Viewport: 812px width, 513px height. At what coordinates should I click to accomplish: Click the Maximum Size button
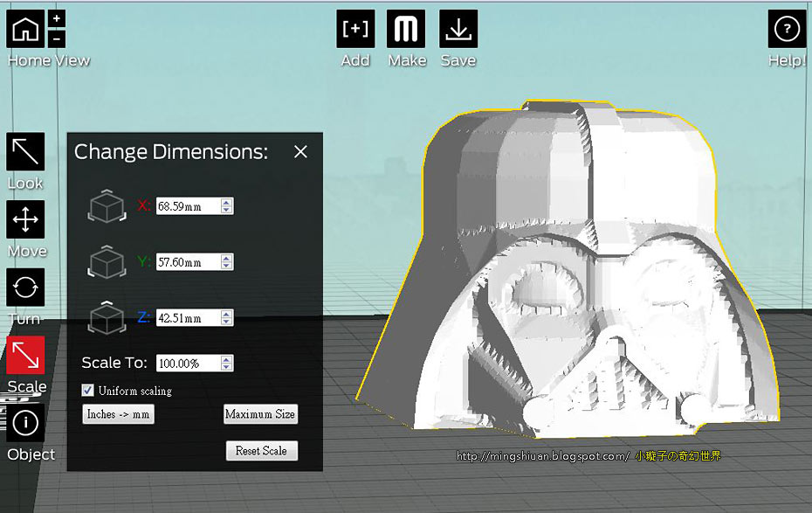[260, 414]
